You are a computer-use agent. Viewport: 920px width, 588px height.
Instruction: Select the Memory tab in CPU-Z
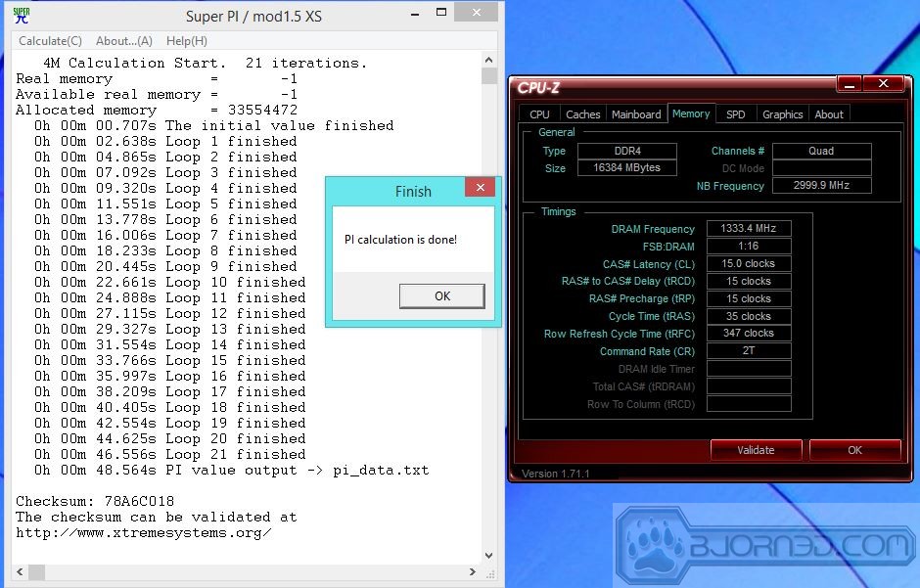pos(691,113)
